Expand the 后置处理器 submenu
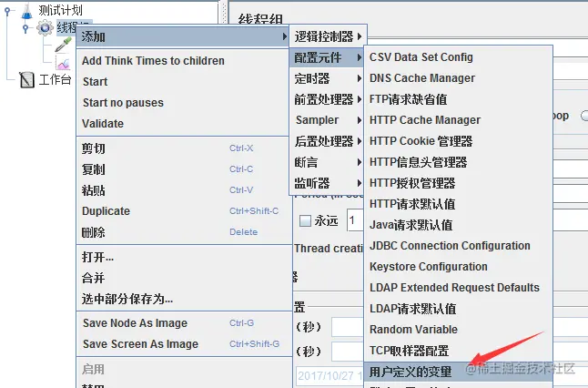588x388 pixels. [x=328, y=141]
